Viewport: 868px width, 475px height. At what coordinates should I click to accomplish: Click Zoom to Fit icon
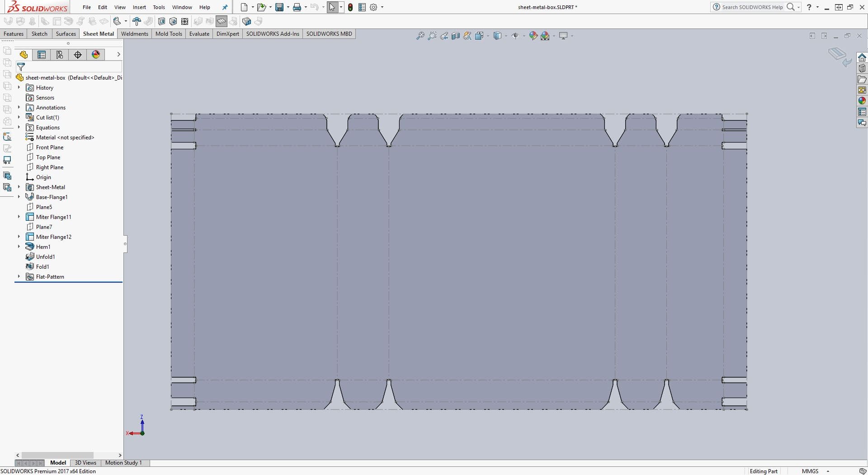click(420, 36)
